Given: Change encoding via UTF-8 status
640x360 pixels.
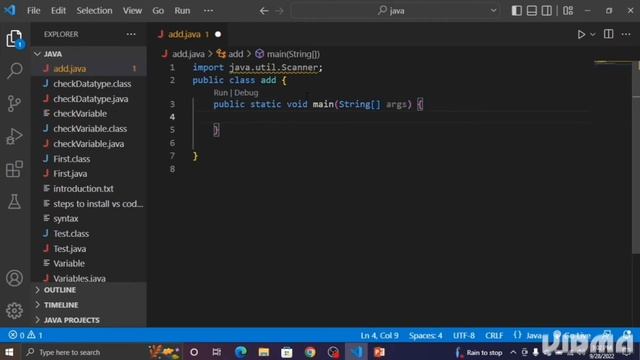Looking at the screenshot, I should click(464, 336).
